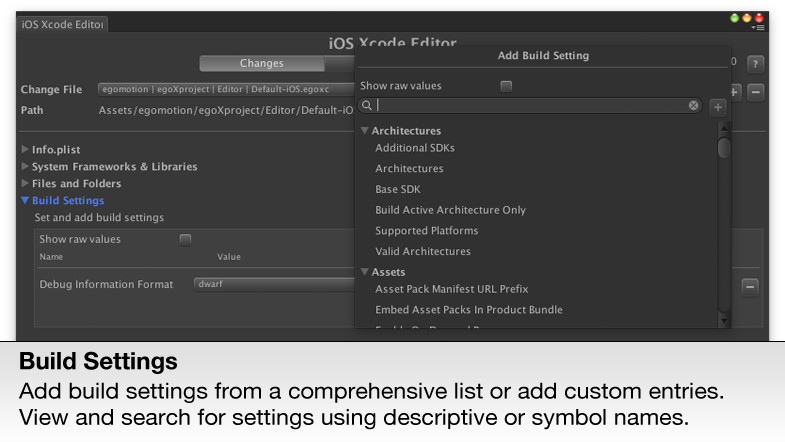Click the magnifier icon in search box
The height and width of the screenshot is (442, 785).
pos(367,105)
